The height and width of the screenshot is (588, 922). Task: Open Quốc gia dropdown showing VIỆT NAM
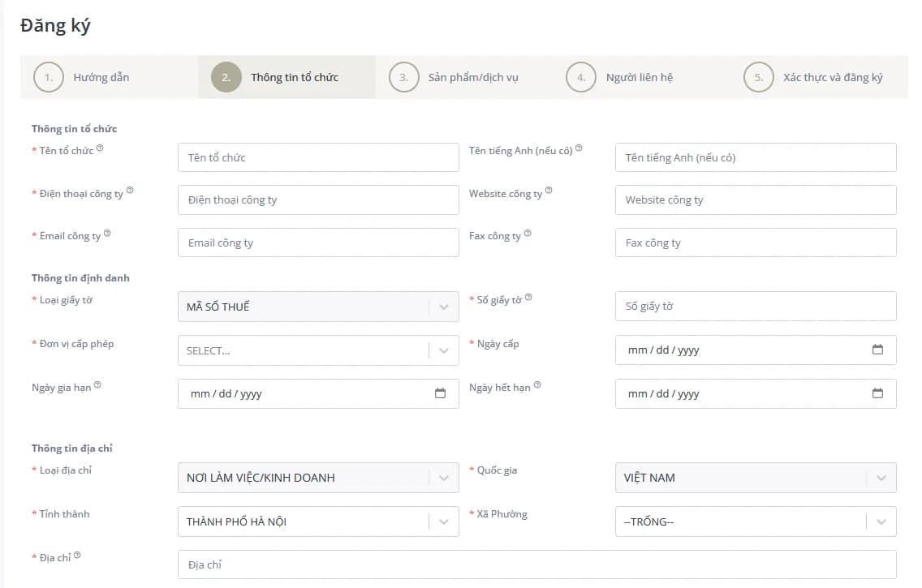756,478
